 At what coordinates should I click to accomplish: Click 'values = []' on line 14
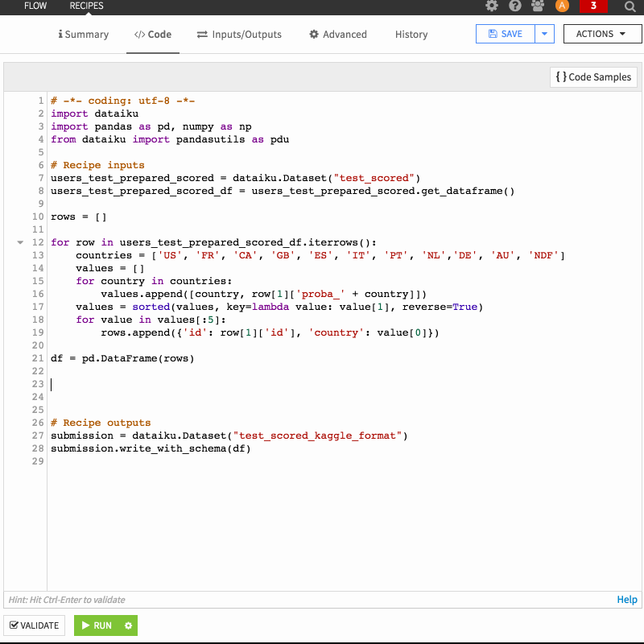[x=110, y=268]
